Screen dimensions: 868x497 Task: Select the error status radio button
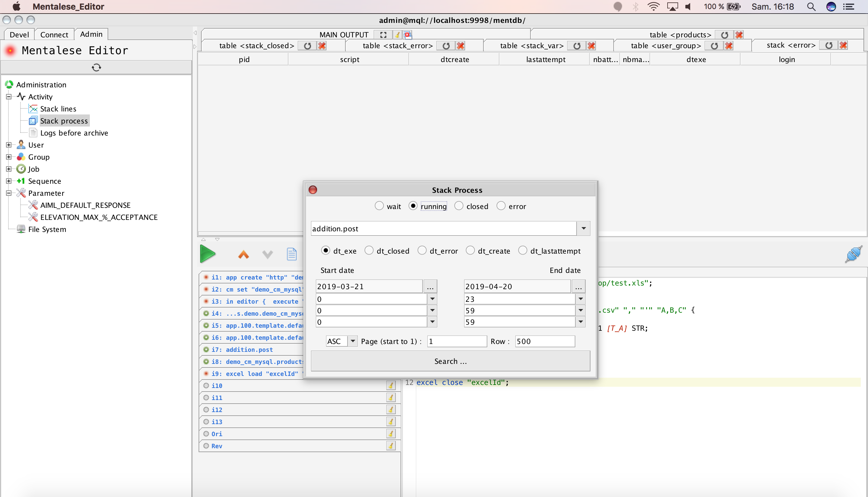501,206
